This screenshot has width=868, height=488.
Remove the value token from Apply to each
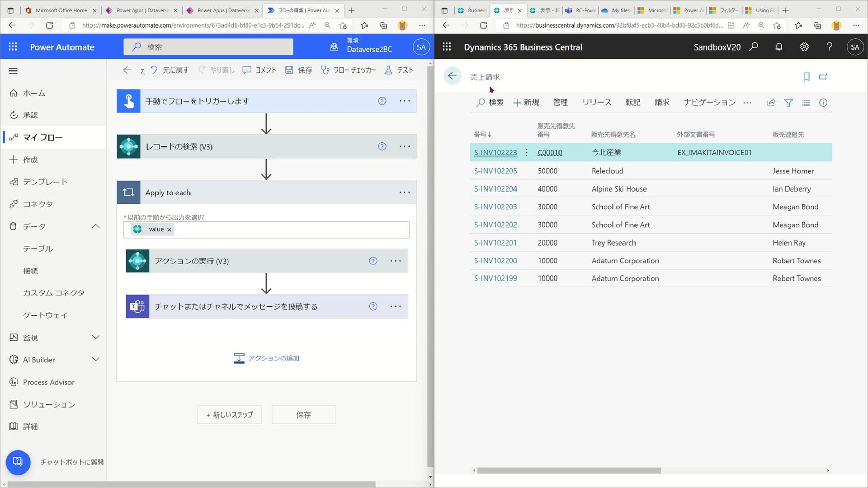pos(169,230)
